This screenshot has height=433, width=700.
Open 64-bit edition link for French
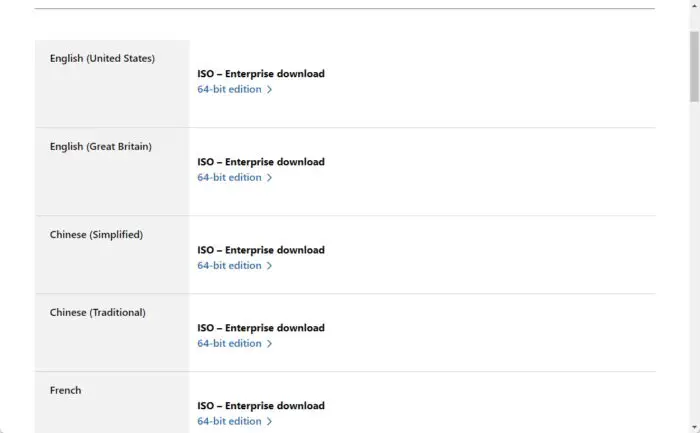click(229, 421)
